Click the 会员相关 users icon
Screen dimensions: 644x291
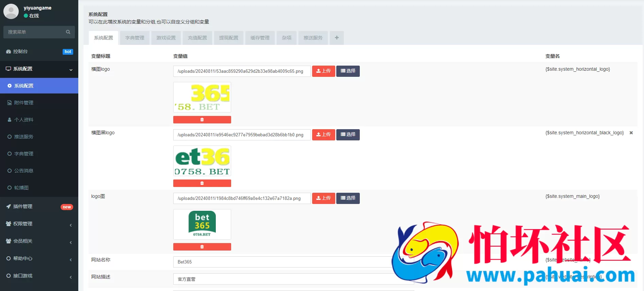click(x=9, y=241)
